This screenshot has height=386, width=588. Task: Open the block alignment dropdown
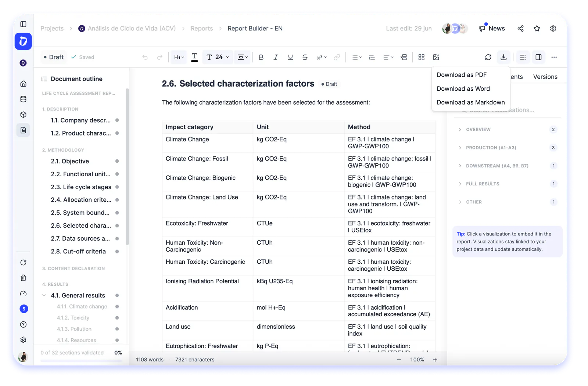(243, 57)
